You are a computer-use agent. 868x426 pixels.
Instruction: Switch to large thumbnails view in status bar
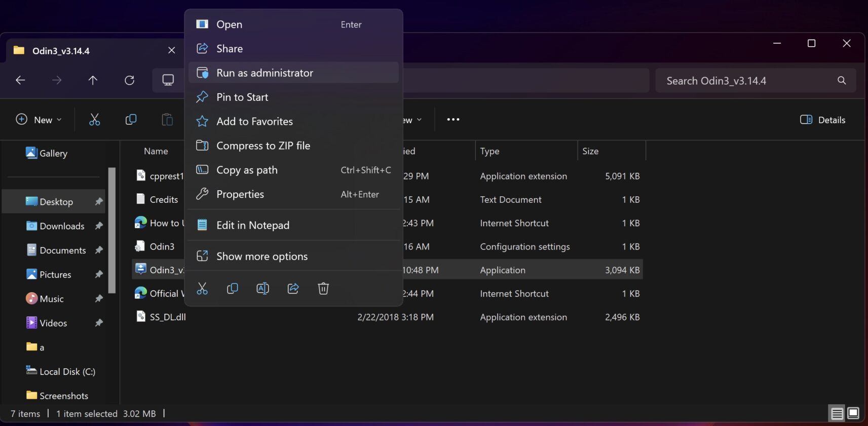click(x=853, y=413)
